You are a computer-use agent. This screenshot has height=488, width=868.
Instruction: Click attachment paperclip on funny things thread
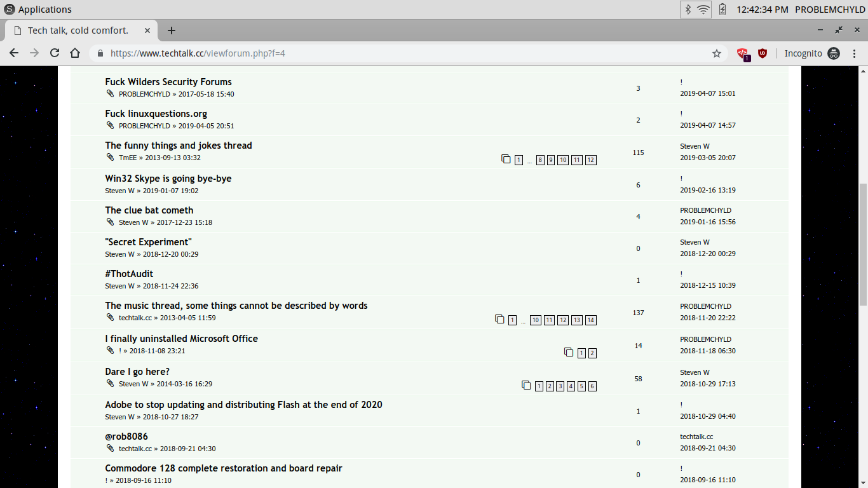(111, 157)
